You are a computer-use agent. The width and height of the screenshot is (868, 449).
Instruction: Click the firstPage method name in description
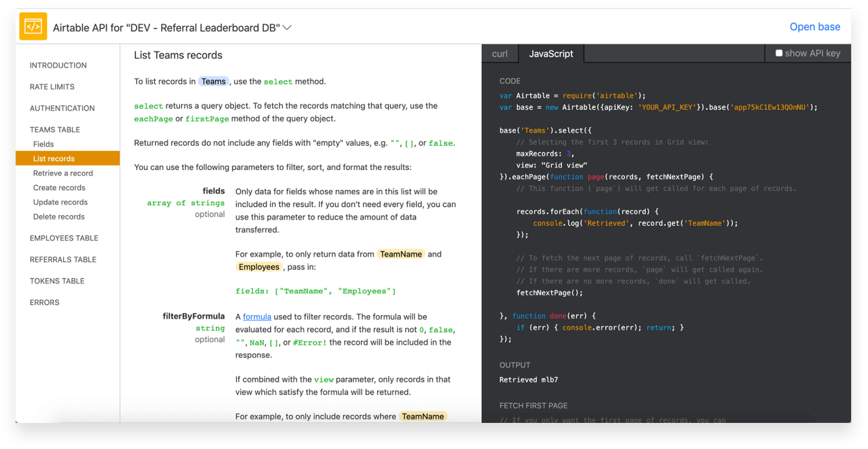click(207, 118)
